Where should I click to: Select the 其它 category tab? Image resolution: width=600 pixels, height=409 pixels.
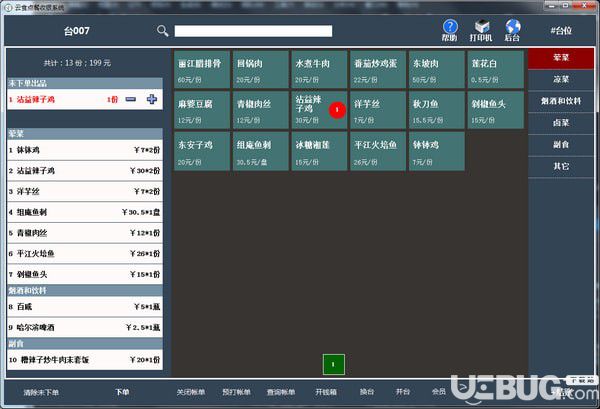click(x=561, y=166)
